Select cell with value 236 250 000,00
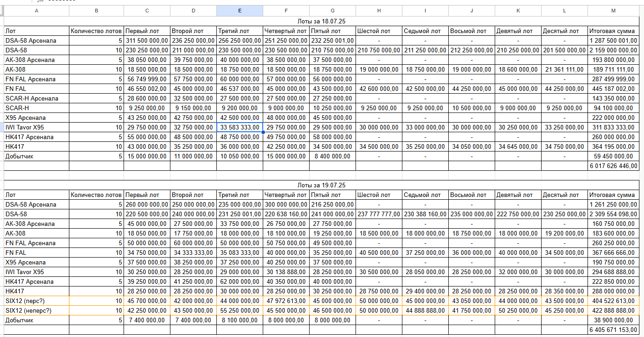This screenshot has width=644, height=337. tap(193, 40)
